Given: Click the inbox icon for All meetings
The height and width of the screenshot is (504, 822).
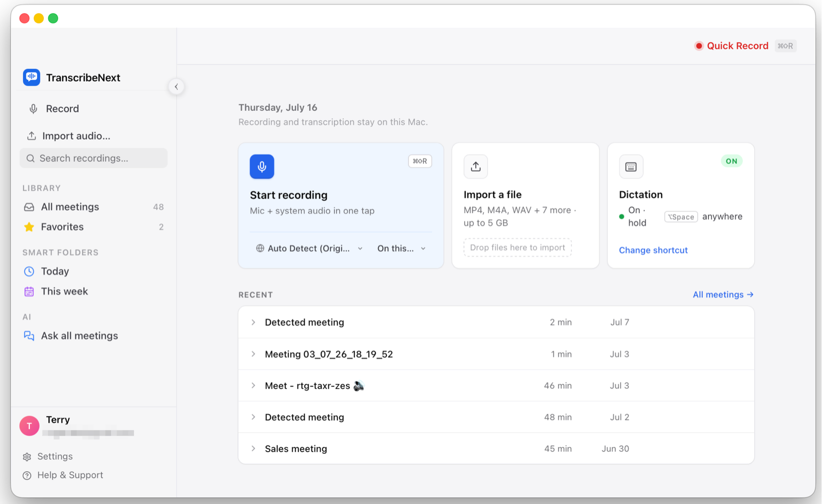Looking at the screenshot, I should 29,207.
